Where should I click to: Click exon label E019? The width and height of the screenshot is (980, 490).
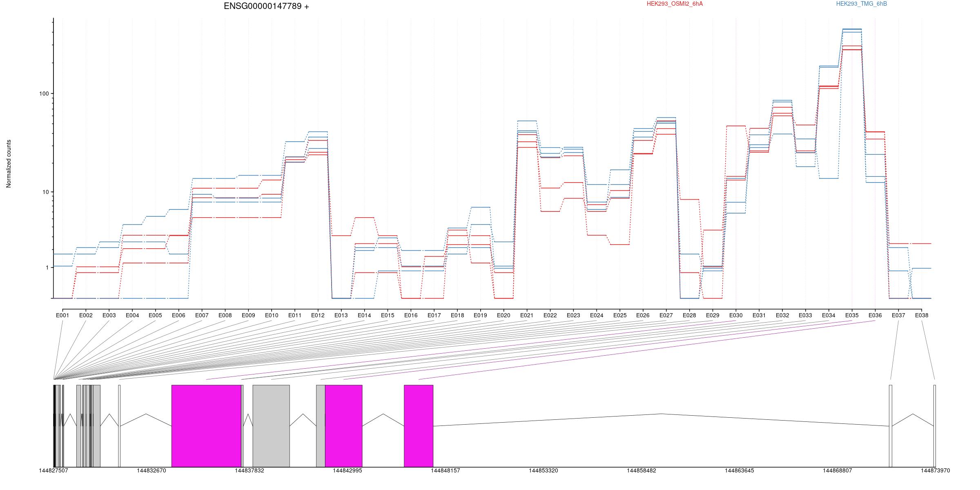click(x=480, y=315)
